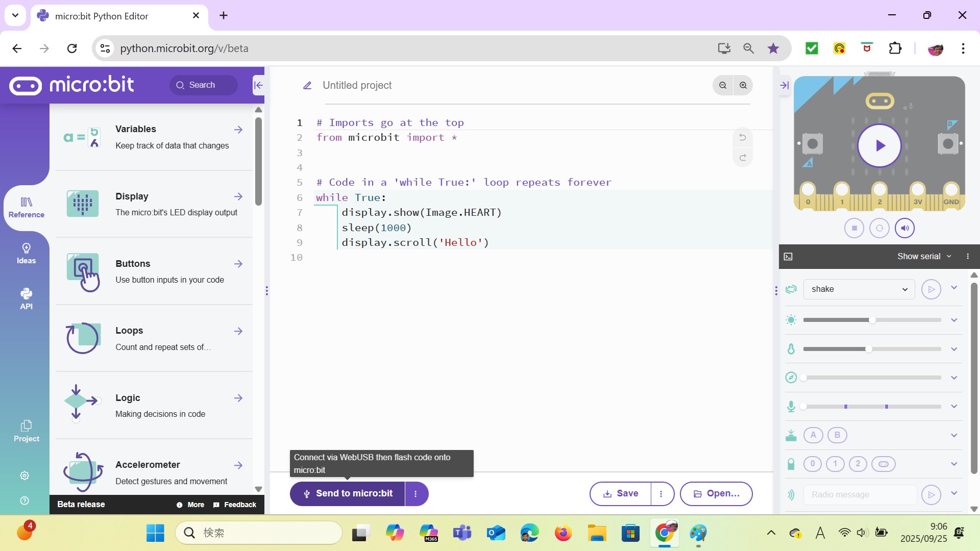Screen dimensions: 980x551
Task: Zoom out the code editor
Action: tap(723, 85)
